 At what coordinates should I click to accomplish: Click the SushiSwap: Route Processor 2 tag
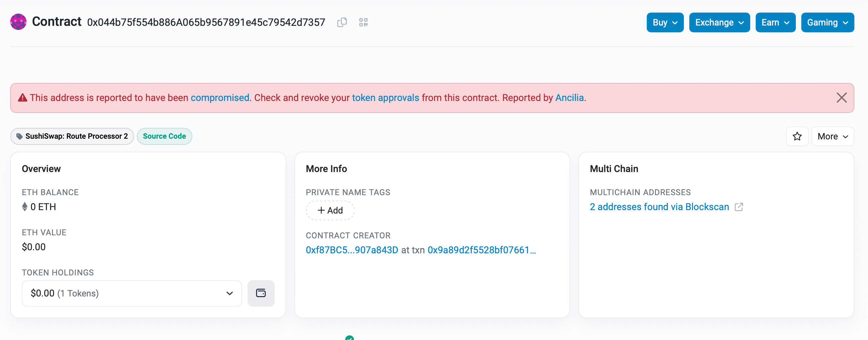[x=72, y=136]
